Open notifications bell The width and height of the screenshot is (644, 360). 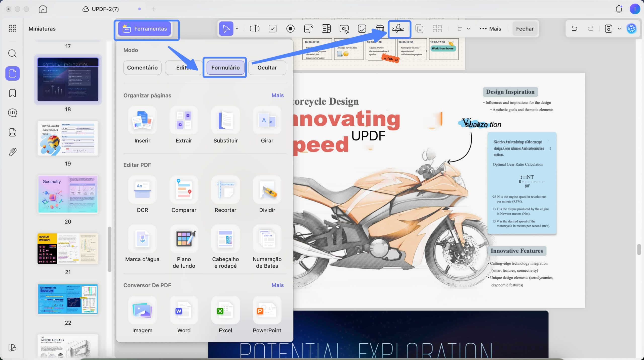pyautogui.click(x=619, y=9)
